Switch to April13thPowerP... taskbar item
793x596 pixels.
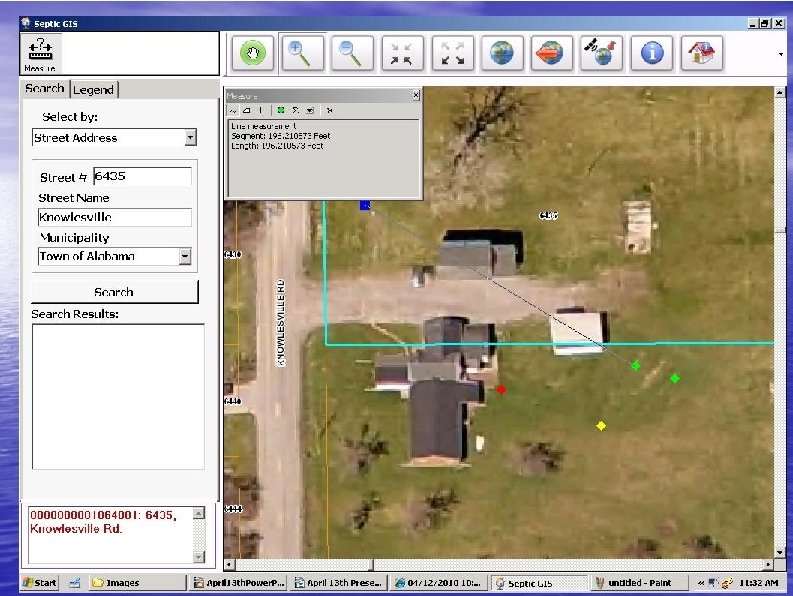click(x=239, y=583)
